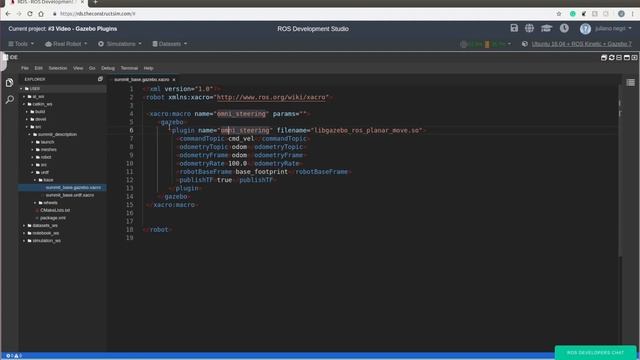Click line number 6 in gutter

click(x=131, y=130)
